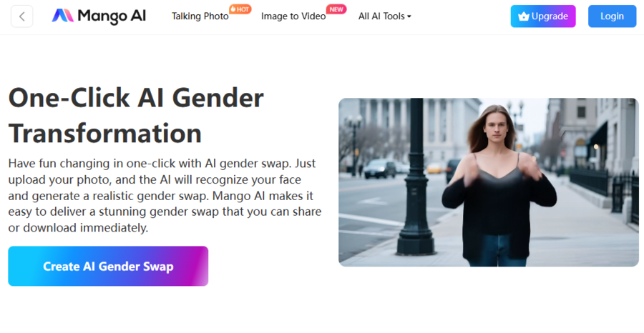Click the description paragraph about gender swap
The image size is (644, 333).
[x=165, y=195]
